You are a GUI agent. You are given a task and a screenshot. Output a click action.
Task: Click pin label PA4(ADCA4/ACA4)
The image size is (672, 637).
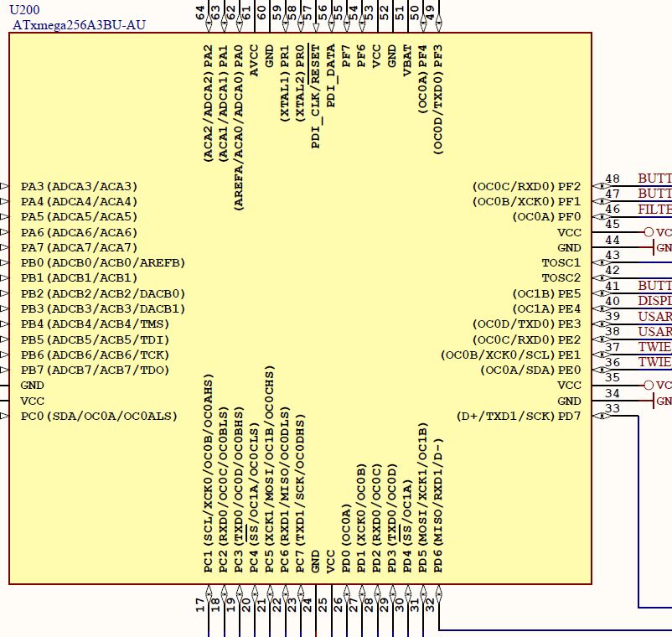(x=80, y=201)
